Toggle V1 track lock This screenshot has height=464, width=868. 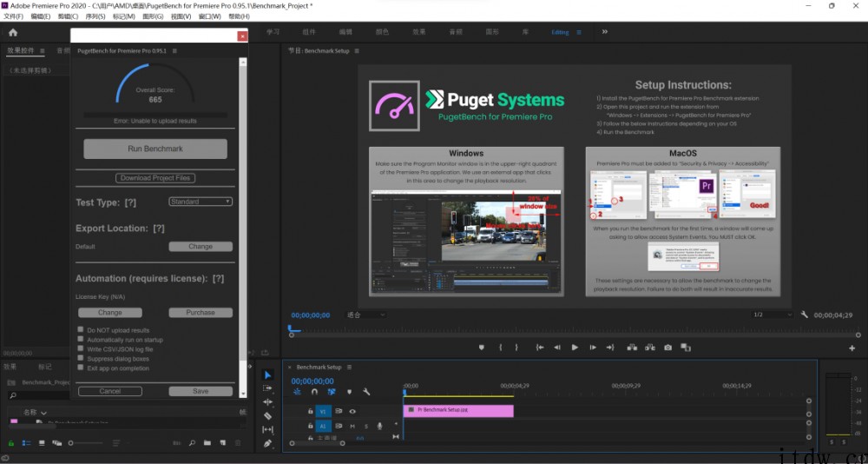[311, 411]
